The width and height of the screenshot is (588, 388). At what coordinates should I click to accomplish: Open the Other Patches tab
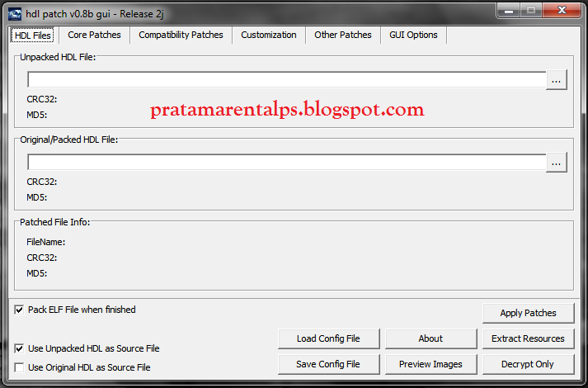tap(343, 35)
